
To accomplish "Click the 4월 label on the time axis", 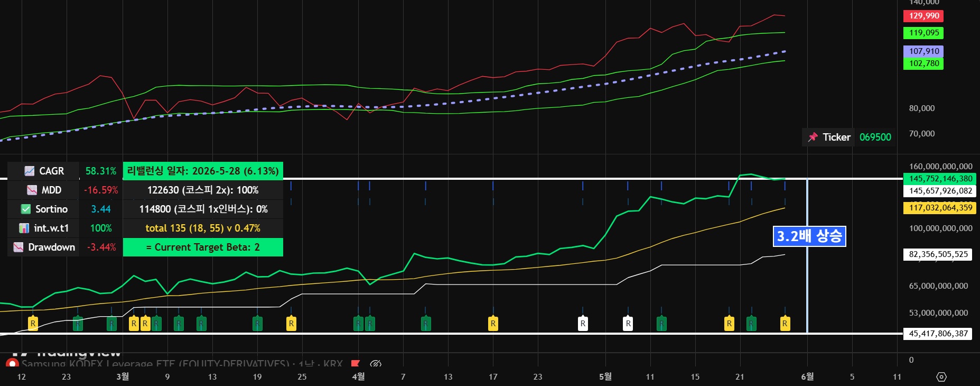I will point(358,376).
